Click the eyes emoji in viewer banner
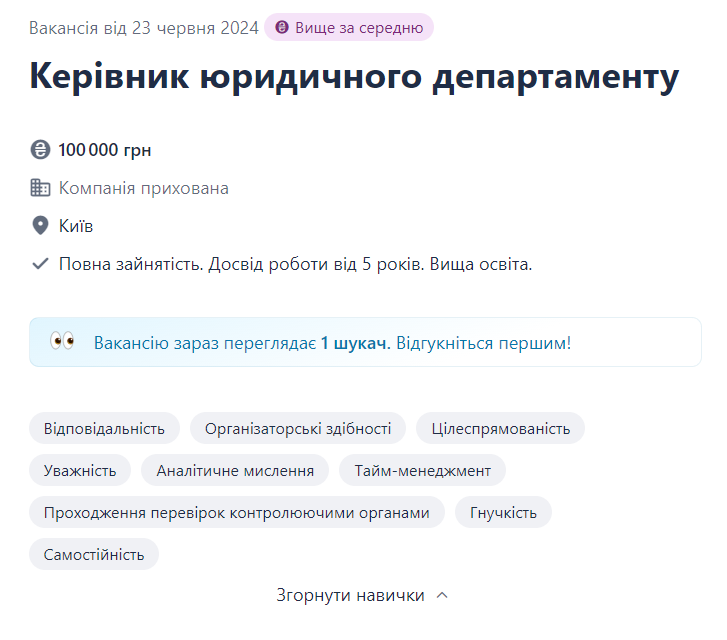The width and height of the screenshot is (727, 640). click(62, 342)
